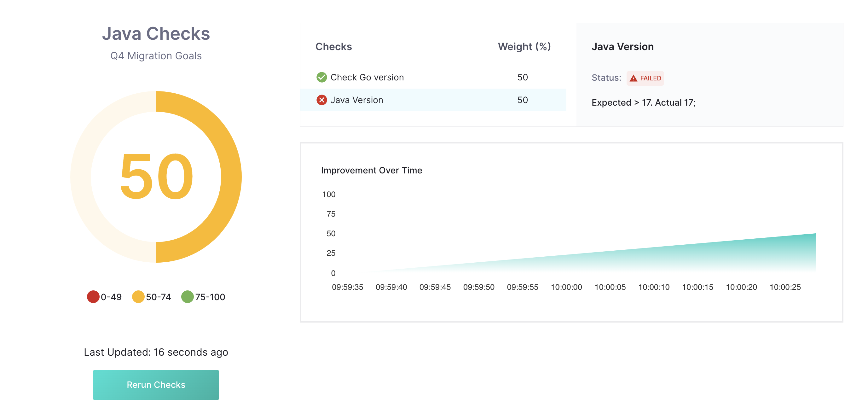Click the yellow 50-74 legend dot
The height and width of the screenshot is (420, 868).
pyautogui.click(x=138, y=297)
